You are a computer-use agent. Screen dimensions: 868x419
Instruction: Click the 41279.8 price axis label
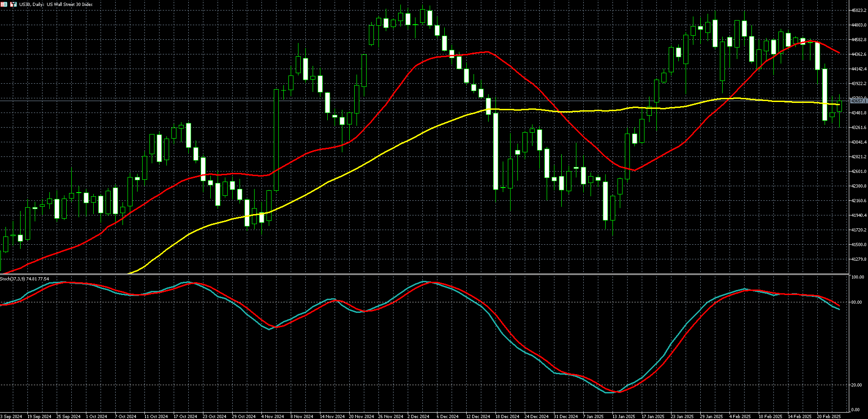pyautogui.click(x=858, y=259)
